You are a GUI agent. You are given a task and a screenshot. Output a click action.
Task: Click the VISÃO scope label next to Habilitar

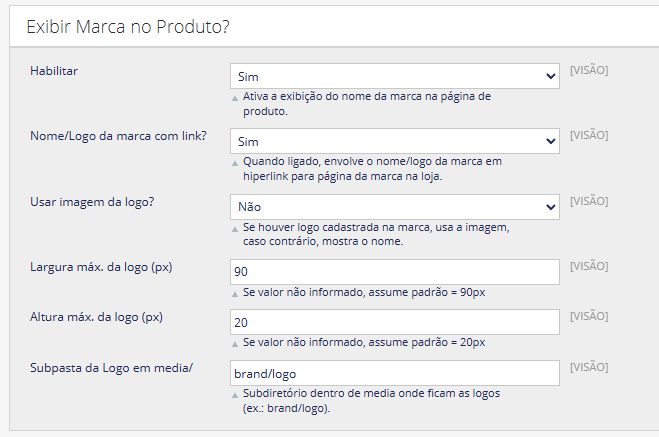coord(588,70)
